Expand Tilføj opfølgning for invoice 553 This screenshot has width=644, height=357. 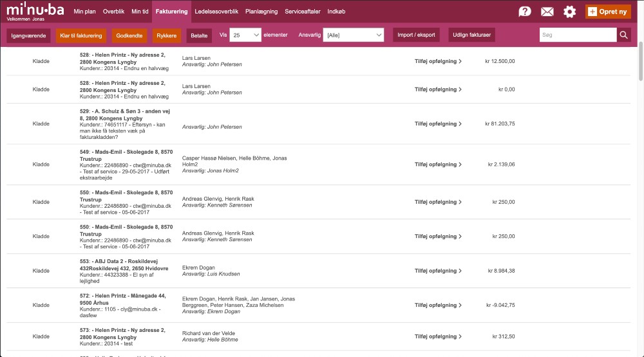point(438,271)
